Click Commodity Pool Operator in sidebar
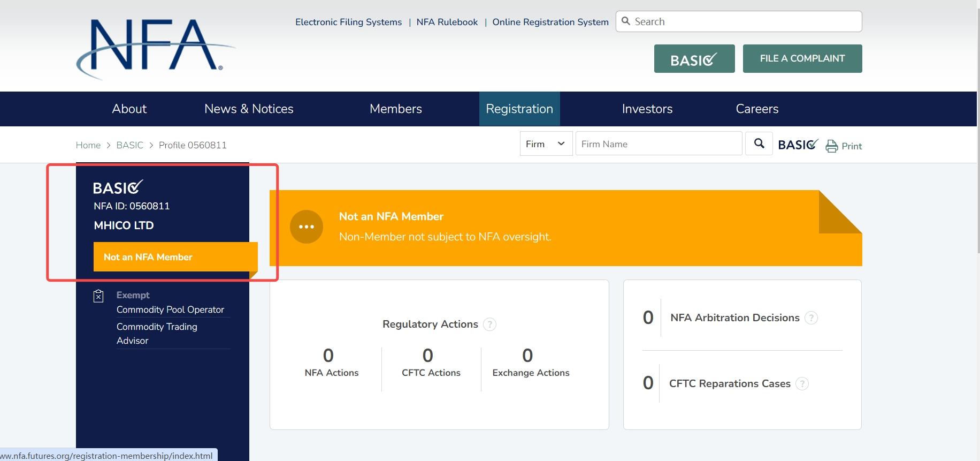 tap(170, 309)
